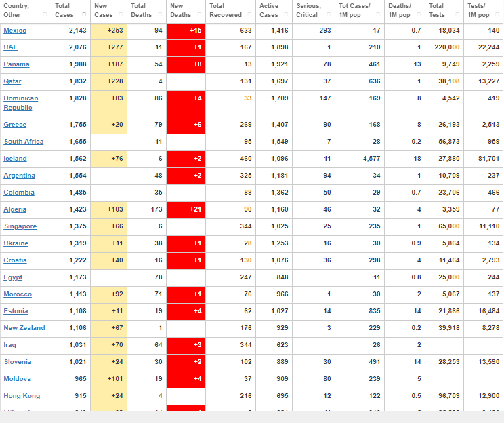
Task: Select Mexico's new deaths cell +15
Action: tap(186, 32)
